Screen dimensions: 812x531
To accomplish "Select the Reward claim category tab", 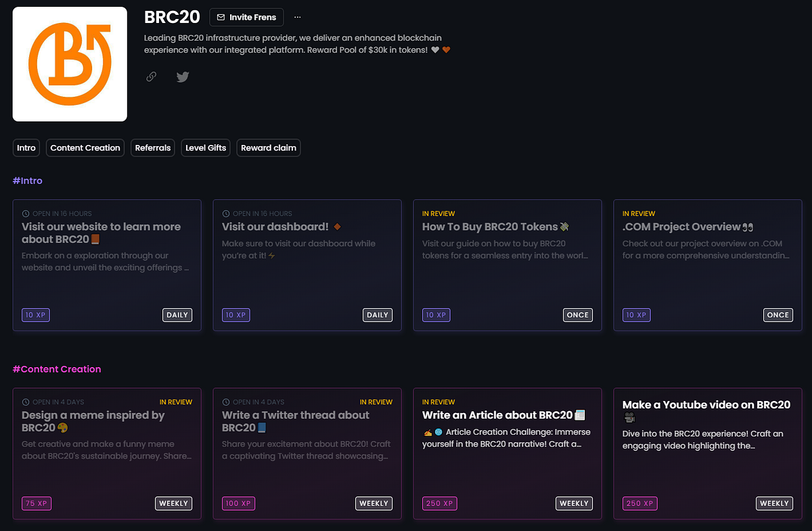I will [269, 148].
